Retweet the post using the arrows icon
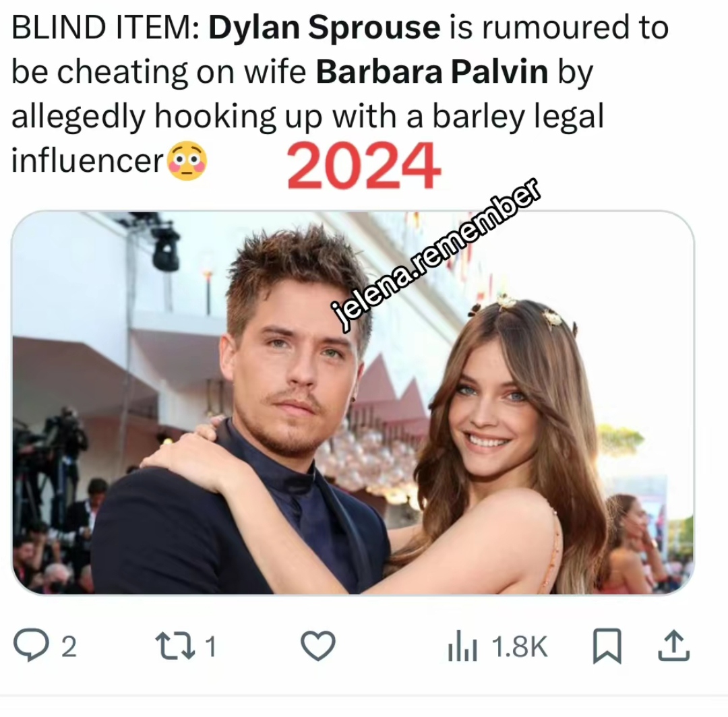This screenshot has height=717, width=728. click(175, 646)
